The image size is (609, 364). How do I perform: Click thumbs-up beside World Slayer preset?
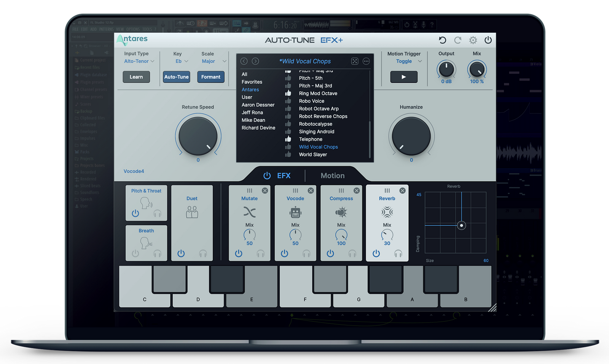[x=288, y=154]
